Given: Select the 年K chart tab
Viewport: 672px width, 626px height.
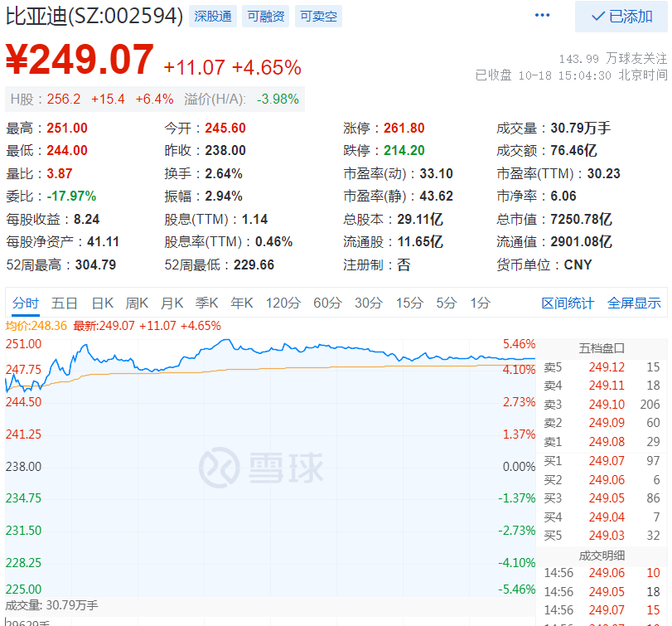Looking at the screenshot, I should click(241, 303).
